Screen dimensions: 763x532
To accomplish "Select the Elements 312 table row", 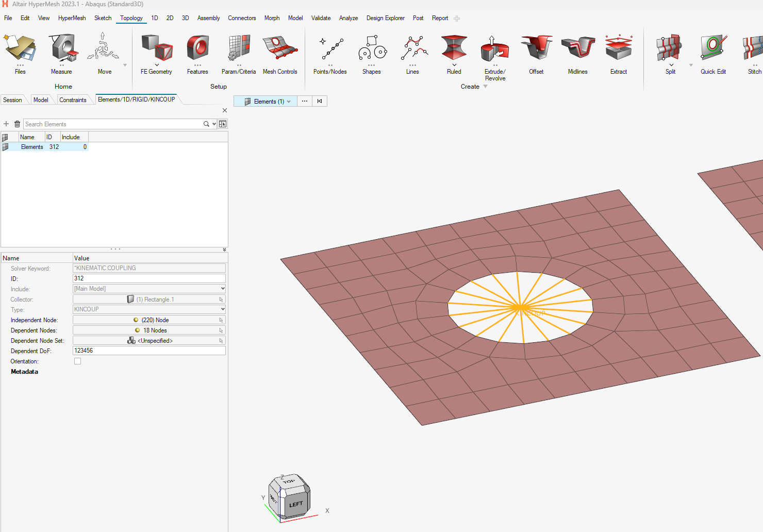I will pos(45,147).
